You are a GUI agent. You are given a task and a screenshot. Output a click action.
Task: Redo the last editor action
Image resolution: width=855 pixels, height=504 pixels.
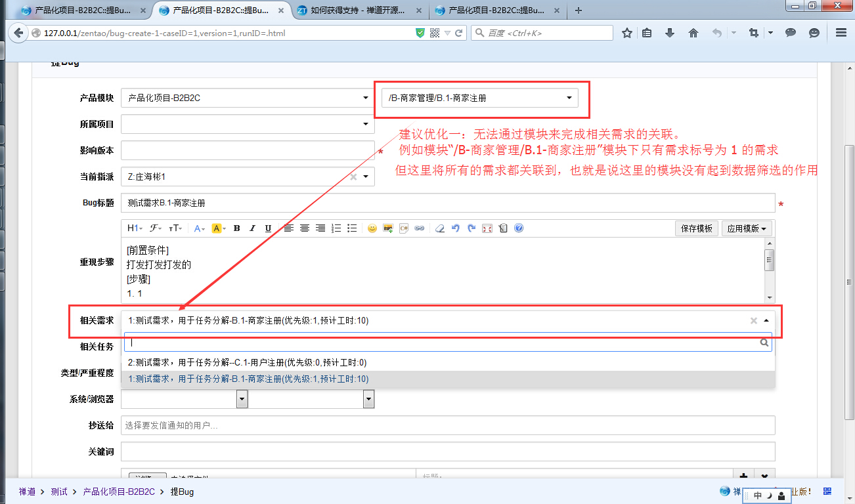coord(471,228)
